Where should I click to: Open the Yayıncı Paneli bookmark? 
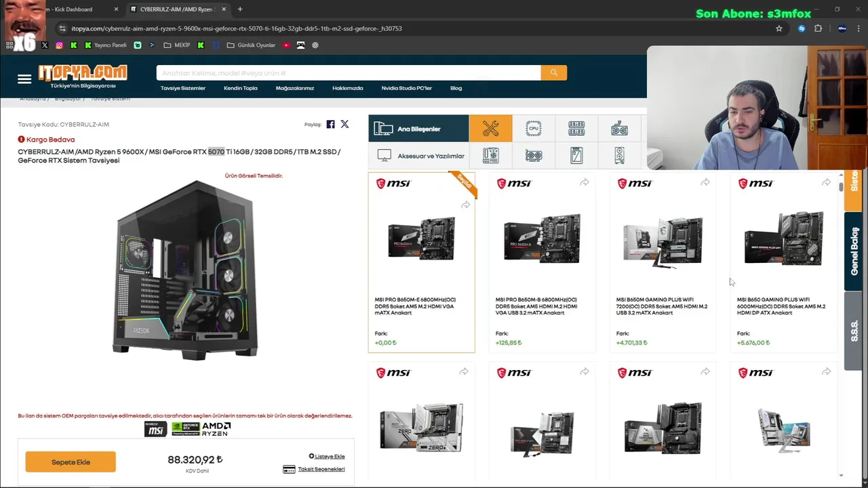tap(106, 45)
